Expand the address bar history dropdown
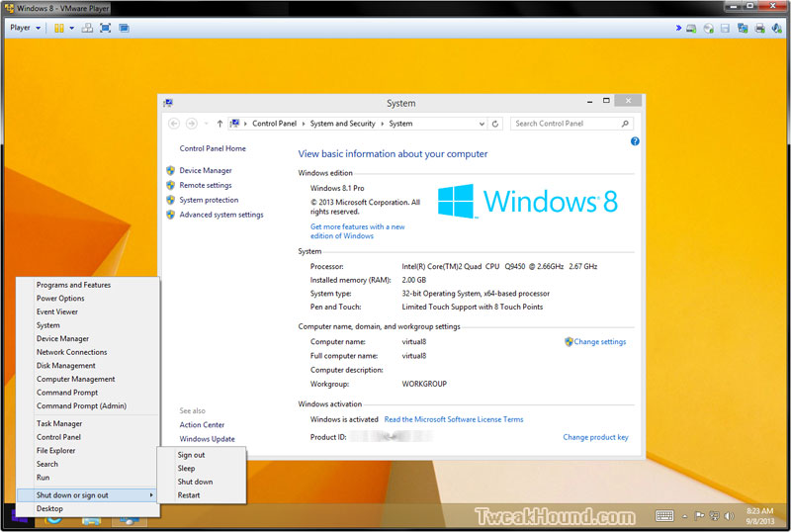This screenshot has width=791, height=532. coord(482,124)
